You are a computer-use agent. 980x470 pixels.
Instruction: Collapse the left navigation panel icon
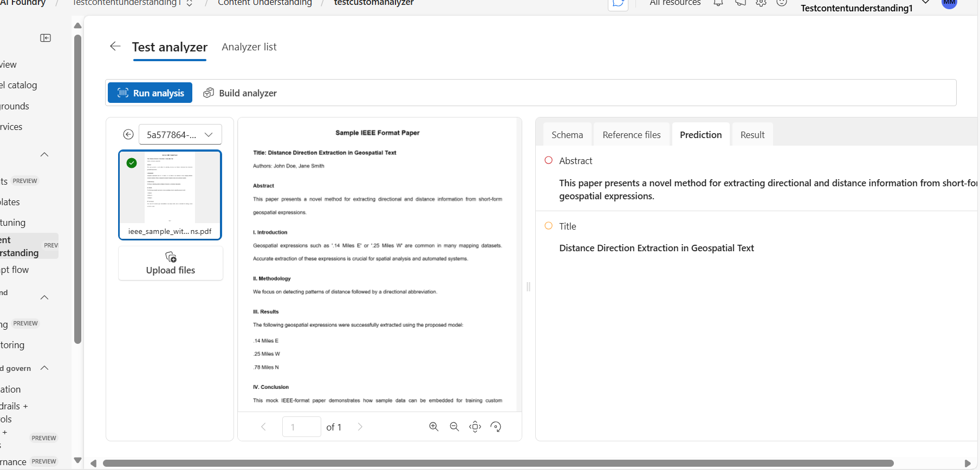46,38
